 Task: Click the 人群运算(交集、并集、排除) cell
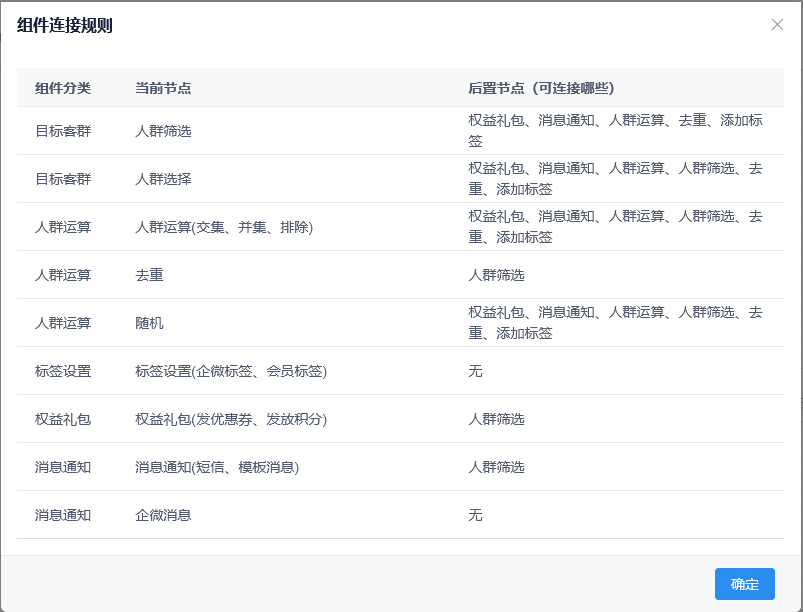coord(224,227)
